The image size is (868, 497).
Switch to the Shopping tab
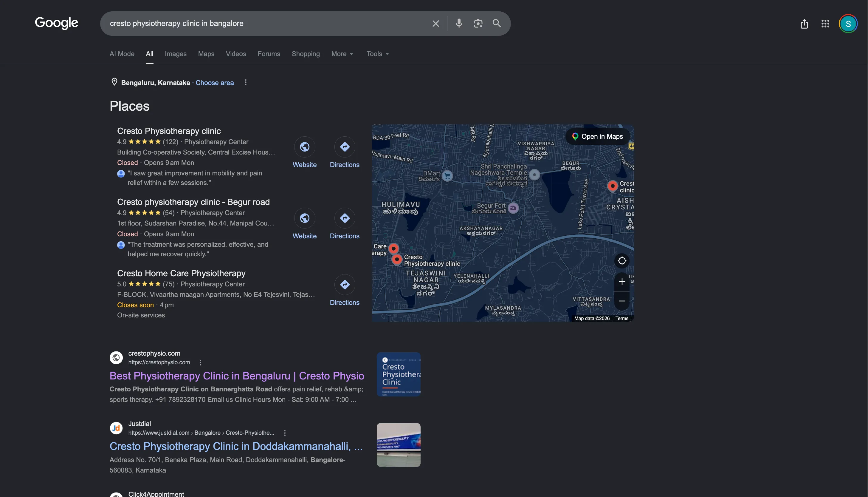(x=306, y=54)
